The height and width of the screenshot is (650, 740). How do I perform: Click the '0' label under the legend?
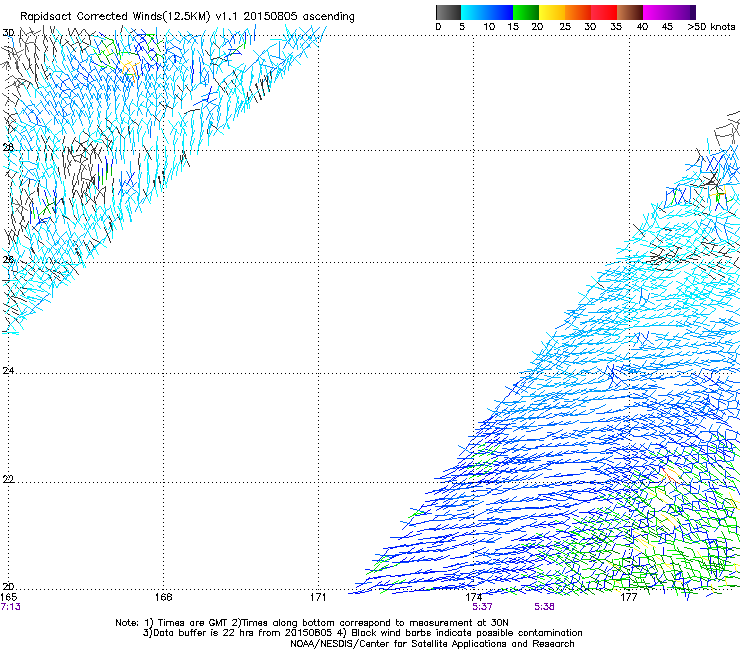tap(438, 27)
